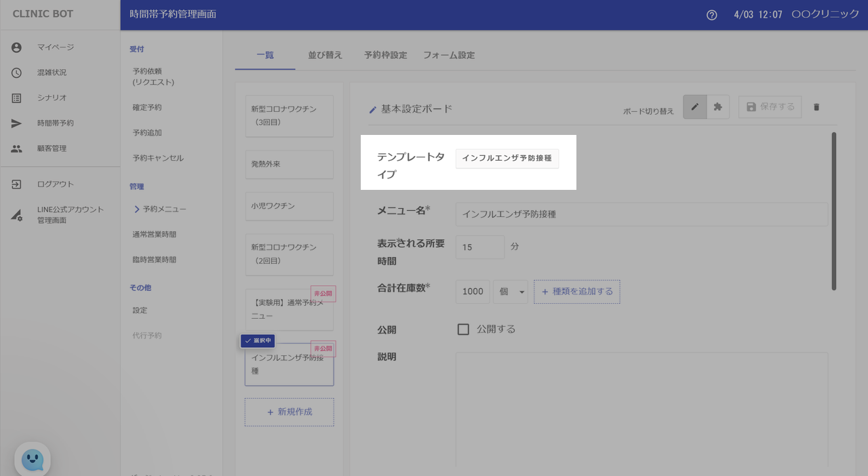Click the 新規作成 button
The image size is (868, 476).
[289, 412]
